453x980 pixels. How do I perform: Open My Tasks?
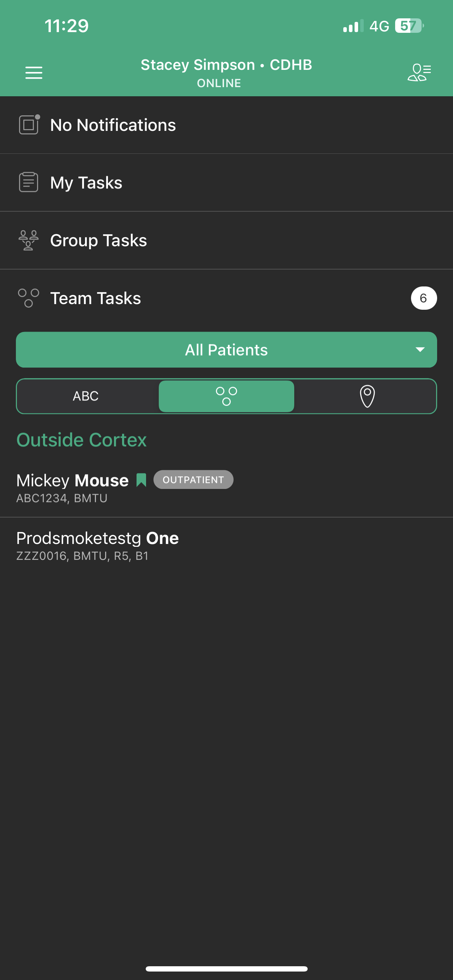coord(86,183)
